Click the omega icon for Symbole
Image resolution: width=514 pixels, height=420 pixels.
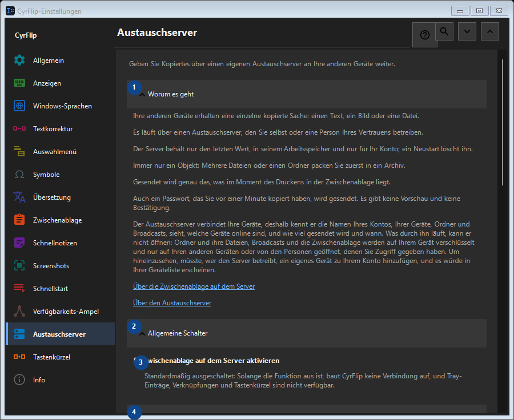click(x=19, y=174)
